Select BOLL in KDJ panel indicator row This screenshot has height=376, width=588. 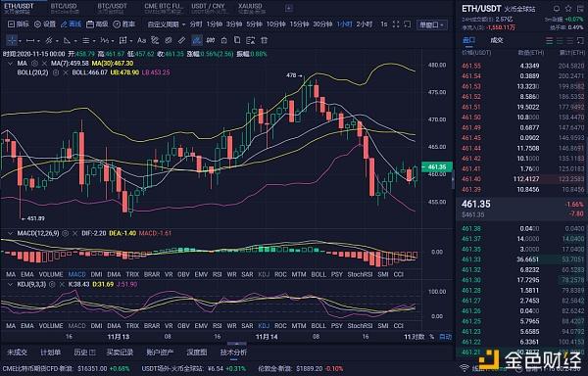click(x=318, y=326)
